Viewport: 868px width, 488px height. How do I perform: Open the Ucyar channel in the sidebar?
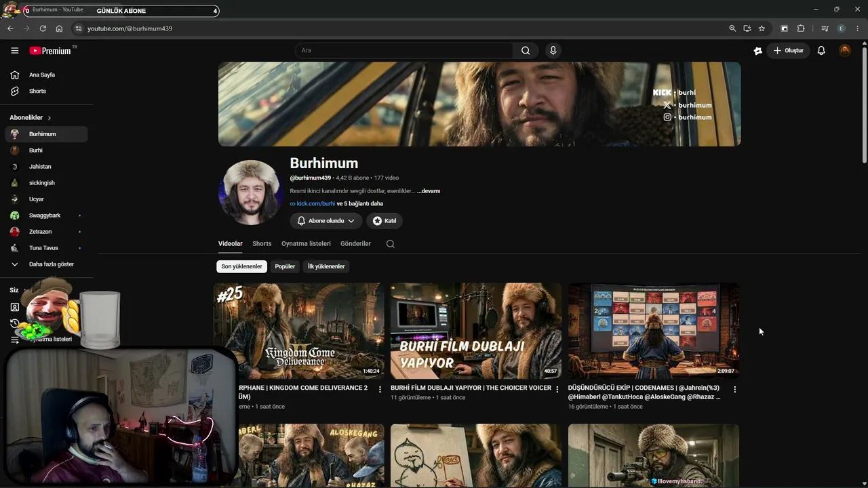(x=46, y=199)
